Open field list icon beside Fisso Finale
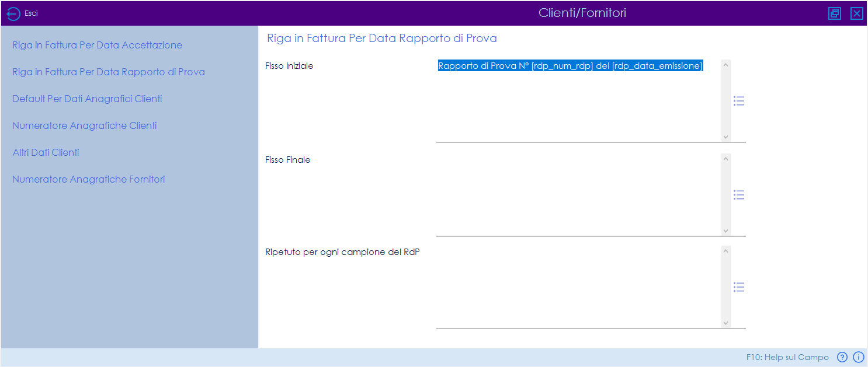 (x=739, y=195)
